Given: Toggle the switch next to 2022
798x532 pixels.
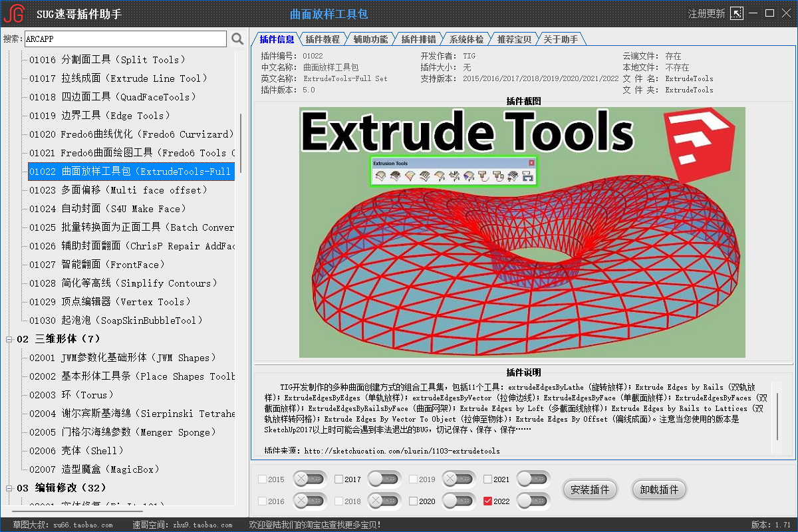Looking at the screenshot, I should pyautogui.click(x=534, y=501).
